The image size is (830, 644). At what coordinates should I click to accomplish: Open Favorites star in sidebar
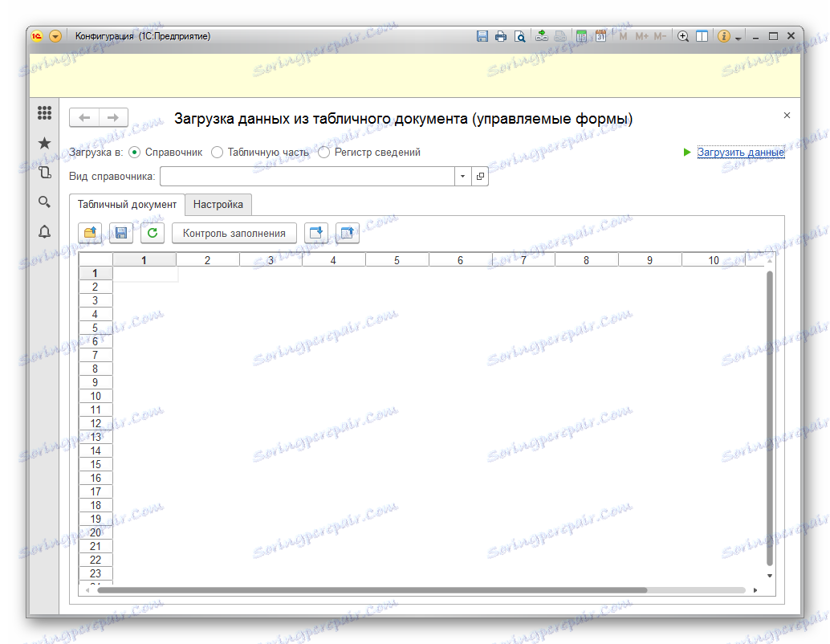tap(44, 143)
